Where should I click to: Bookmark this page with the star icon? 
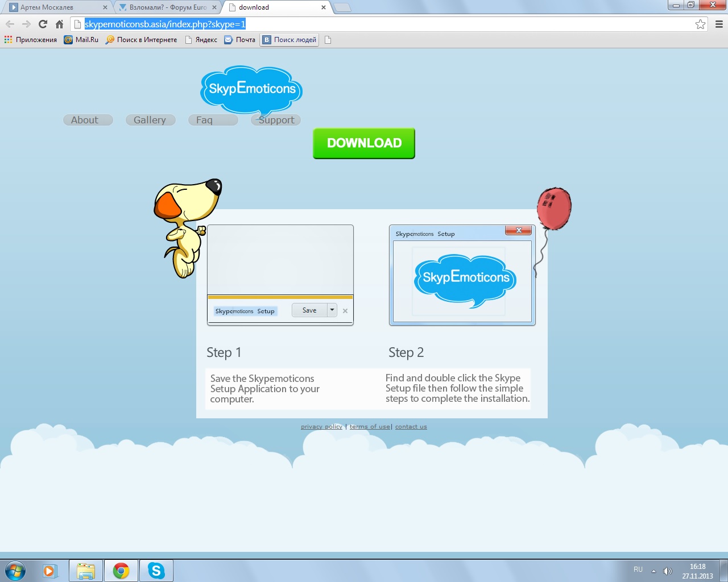[700, 24]
